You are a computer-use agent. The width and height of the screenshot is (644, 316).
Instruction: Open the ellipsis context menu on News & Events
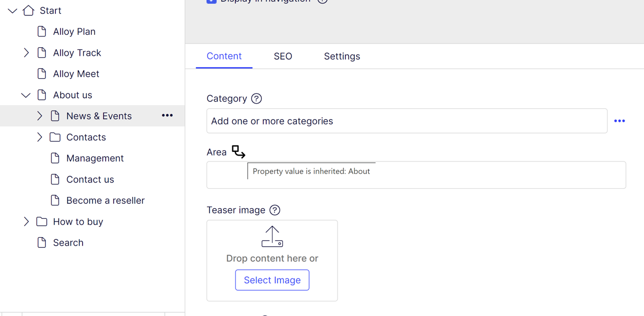[x=167, y=115]
